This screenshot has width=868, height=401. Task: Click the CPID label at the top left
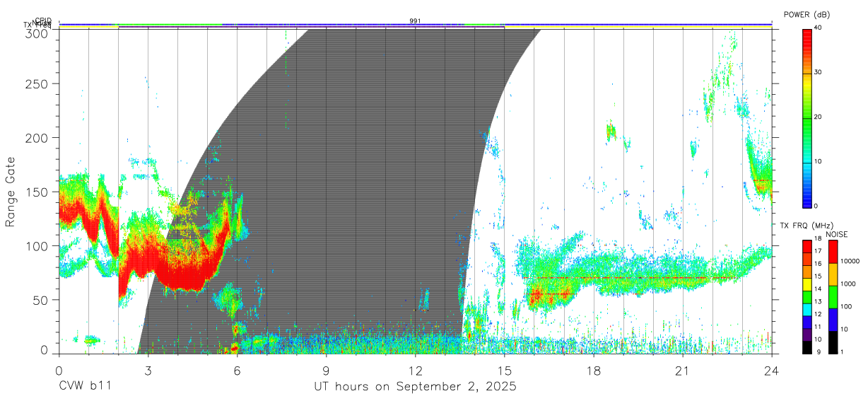tap(42, 21)
